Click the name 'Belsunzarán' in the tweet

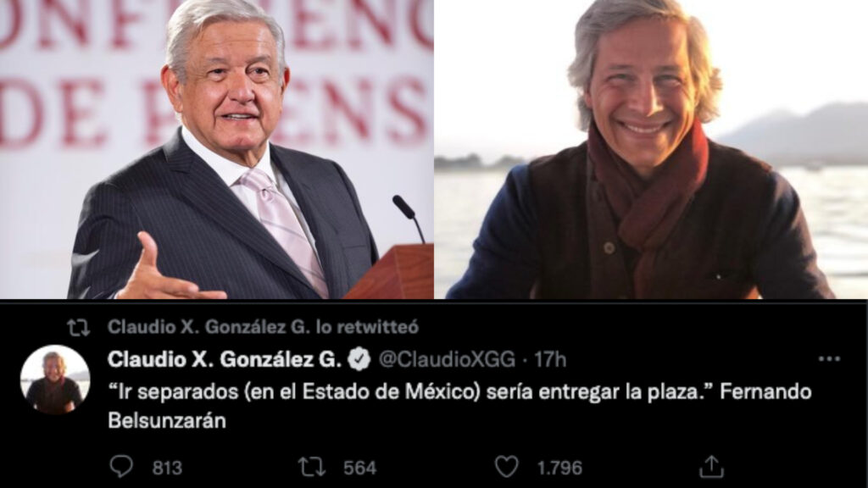coord(167,420)
